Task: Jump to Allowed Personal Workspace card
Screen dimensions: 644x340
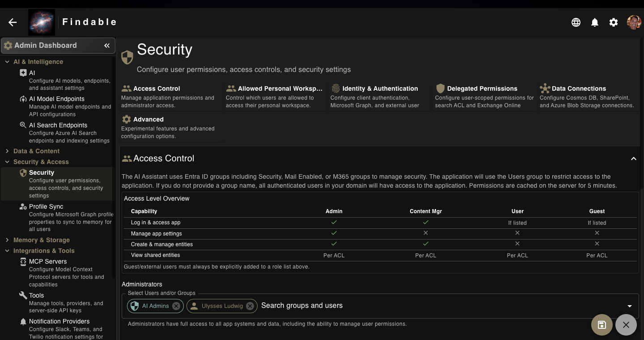Action: pos(276,97)
